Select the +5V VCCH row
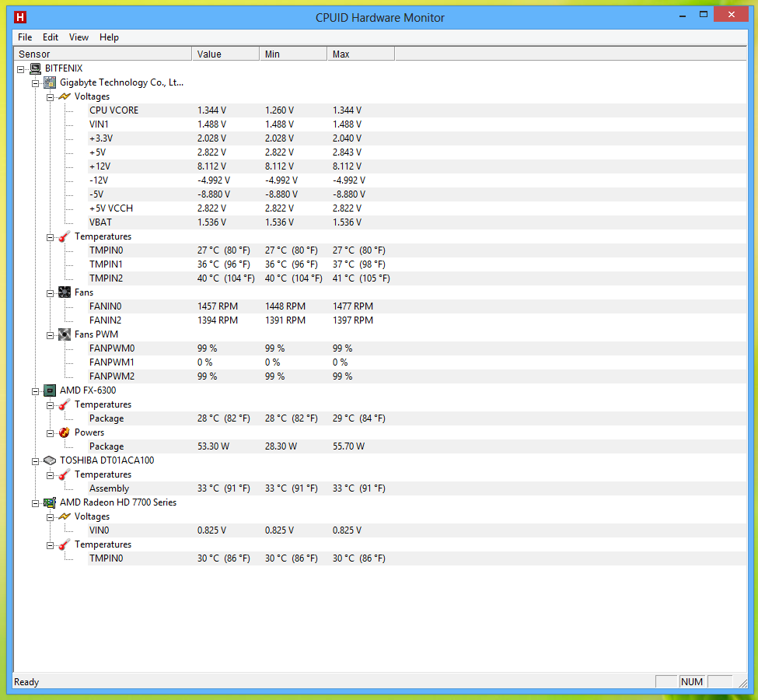 point(417,208)
